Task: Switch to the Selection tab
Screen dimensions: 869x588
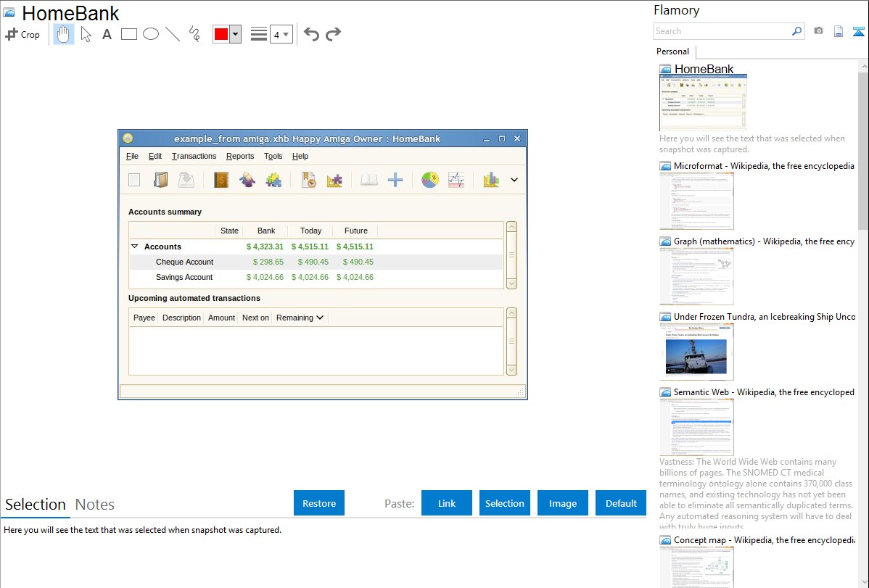Action: tap(36, 505)
